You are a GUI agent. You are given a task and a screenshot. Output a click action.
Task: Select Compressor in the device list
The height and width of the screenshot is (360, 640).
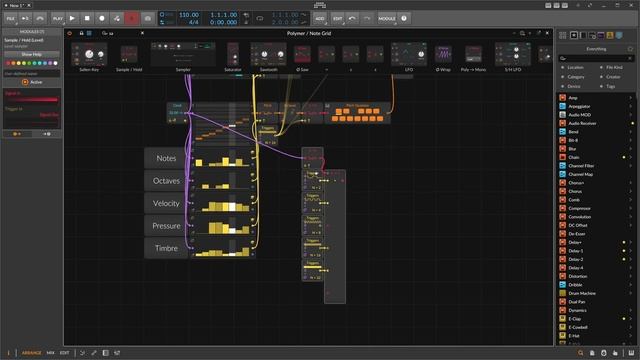596,208
